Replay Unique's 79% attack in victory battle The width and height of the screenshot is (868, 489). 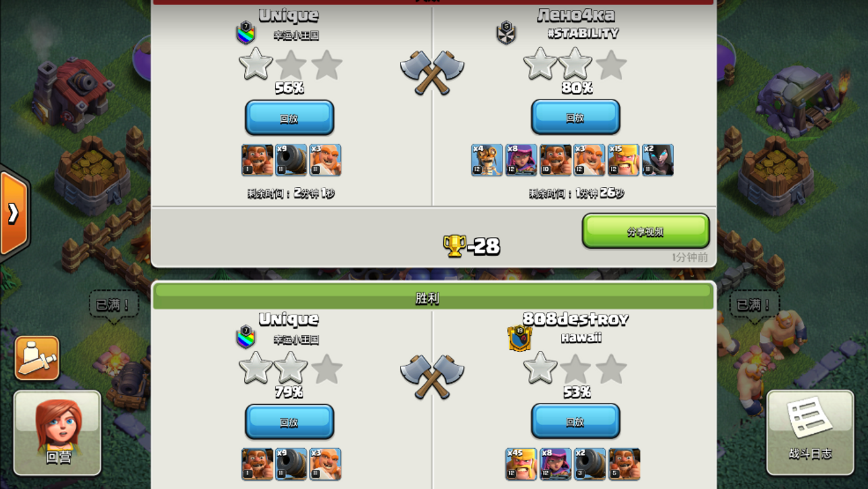(x=289, y=422)
